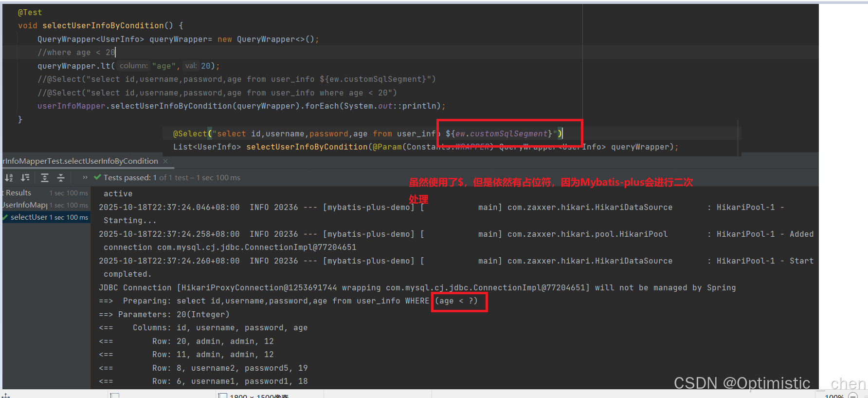
Task: Click the Preparing: select SQL log line
Action: [x=288, y=301]
